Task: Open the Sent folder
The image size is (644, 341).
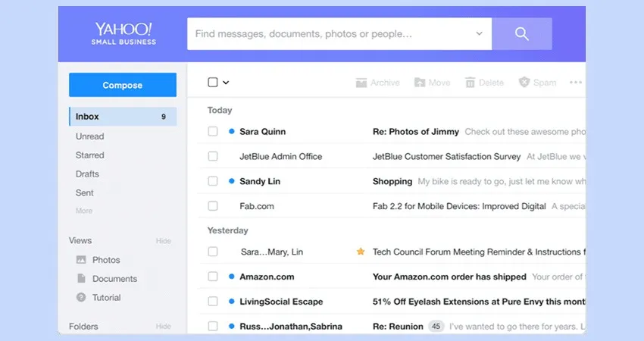Action: [85, 192]
